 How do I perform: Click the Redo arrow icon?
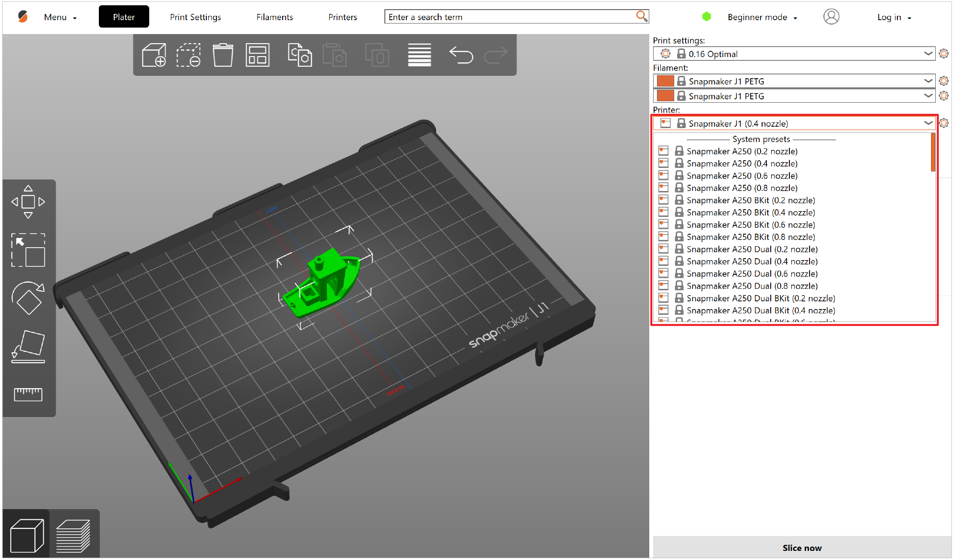click(496, 55)
